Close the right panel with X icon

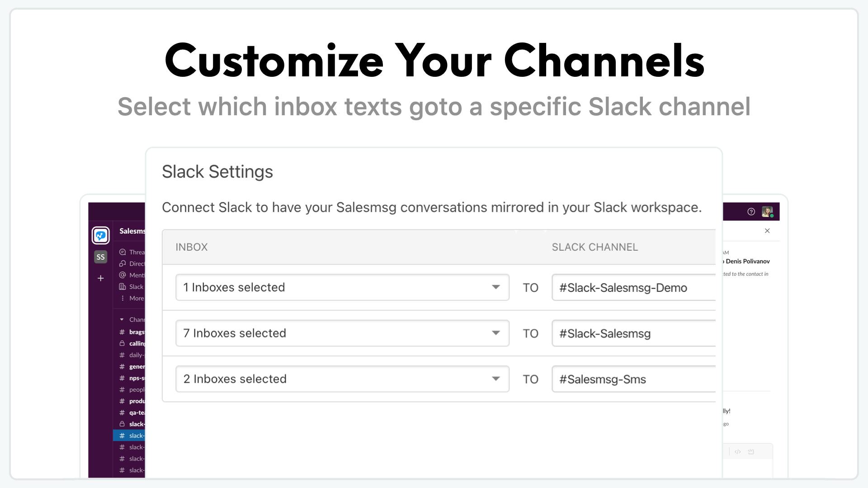coord(767,231)
